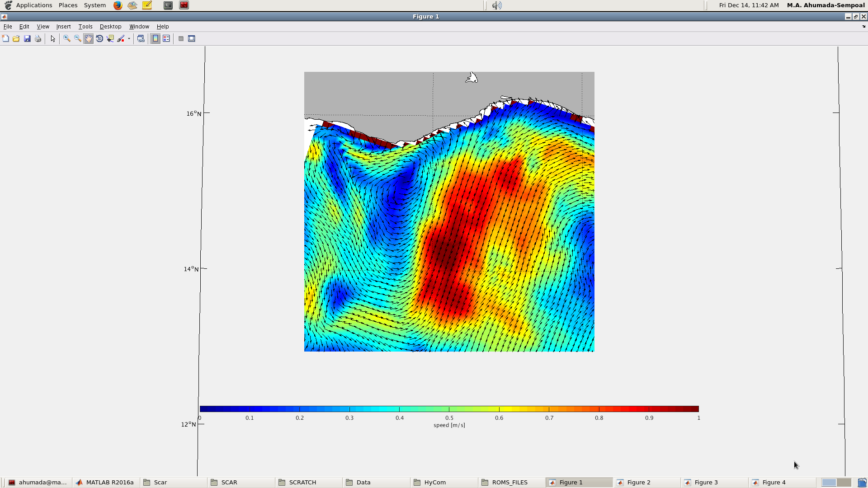The height and width of the screenshot is (488, 868).
Task: Open the Insert menu
Action: point(63,27)
